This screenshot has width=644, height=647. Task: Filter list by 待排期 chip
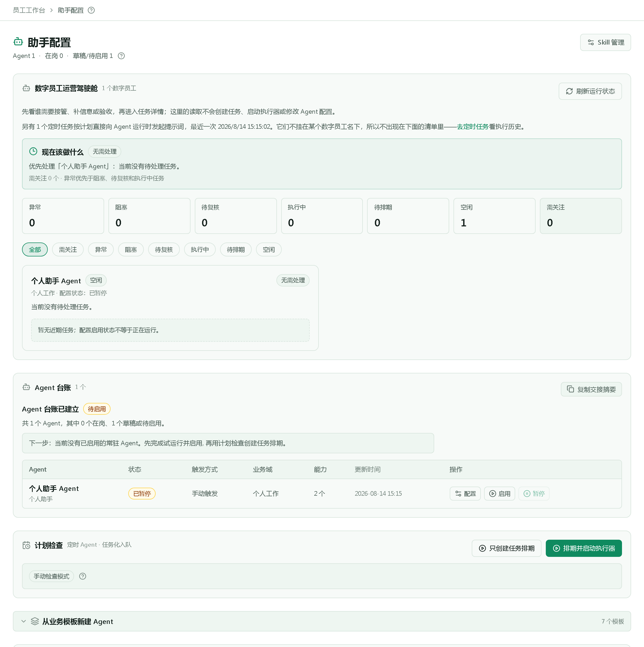[x=236, y=250]
